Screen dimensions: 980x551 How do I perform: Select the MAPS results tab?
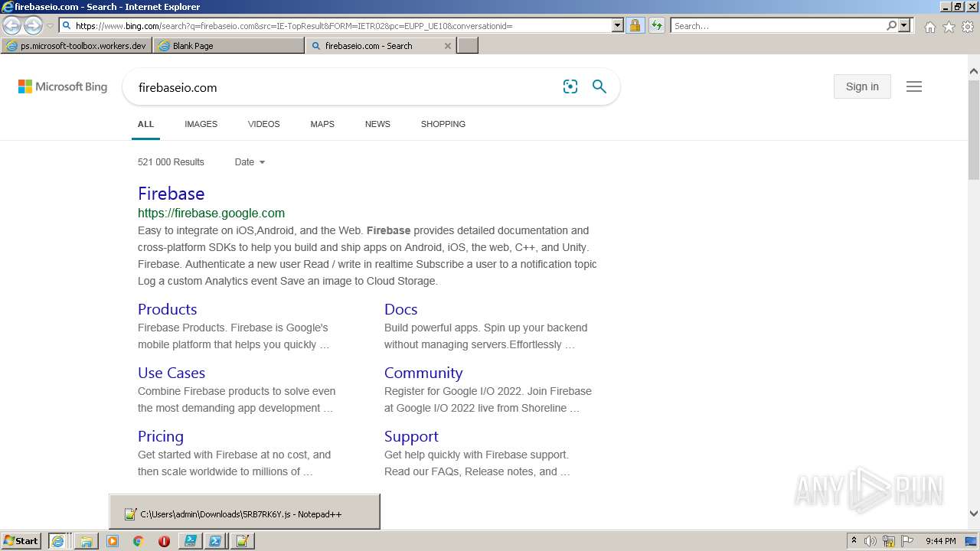click(322, 124)
